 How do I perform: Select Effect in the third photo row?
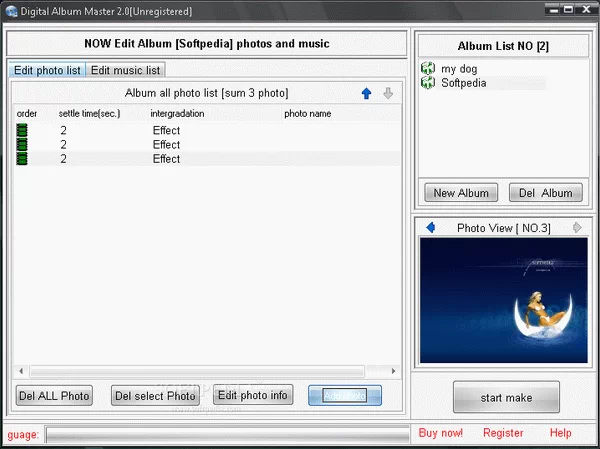pyautogui.click(x=166, y=159)
